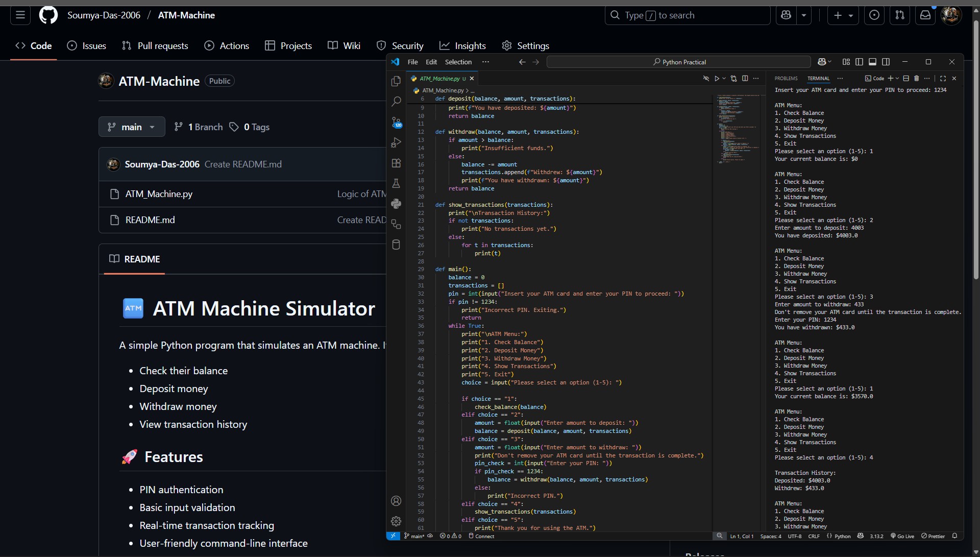Open the VS Code File menu

tap(412, 62)
